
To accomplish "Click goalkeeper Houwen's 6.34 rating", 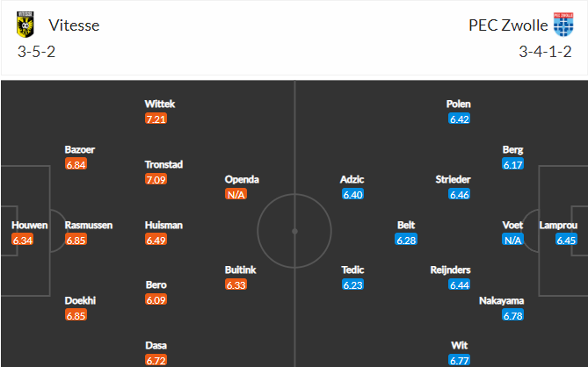I will pos(24,240).
